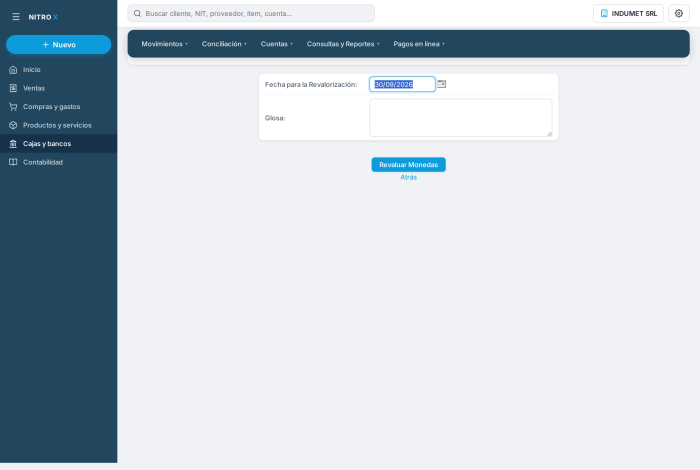Expand the Consultas y Reportes menu
Viewport: 700px width, 470px height.
pos(343,44)
